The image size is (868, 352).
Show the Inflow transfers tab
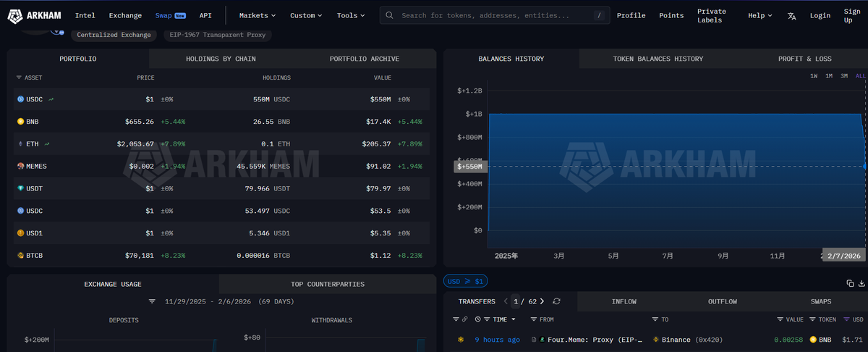point(624,301)
